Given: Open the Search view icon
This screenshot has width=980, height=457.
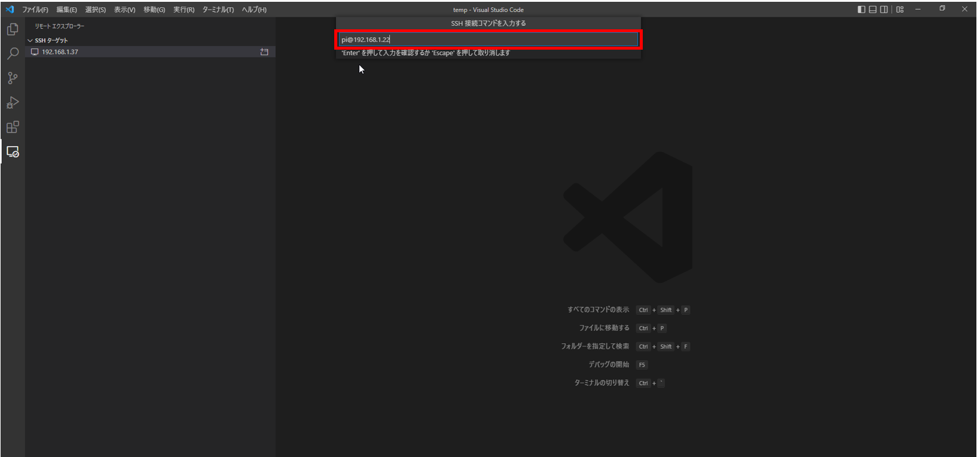Looking at the screenshot, I should pos(13,54).
